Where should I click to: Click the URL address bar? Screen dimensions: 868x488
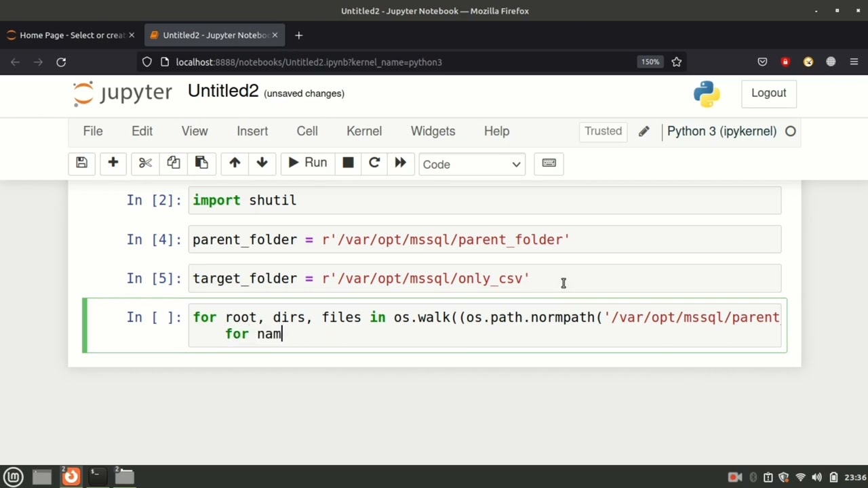point(403,62)
